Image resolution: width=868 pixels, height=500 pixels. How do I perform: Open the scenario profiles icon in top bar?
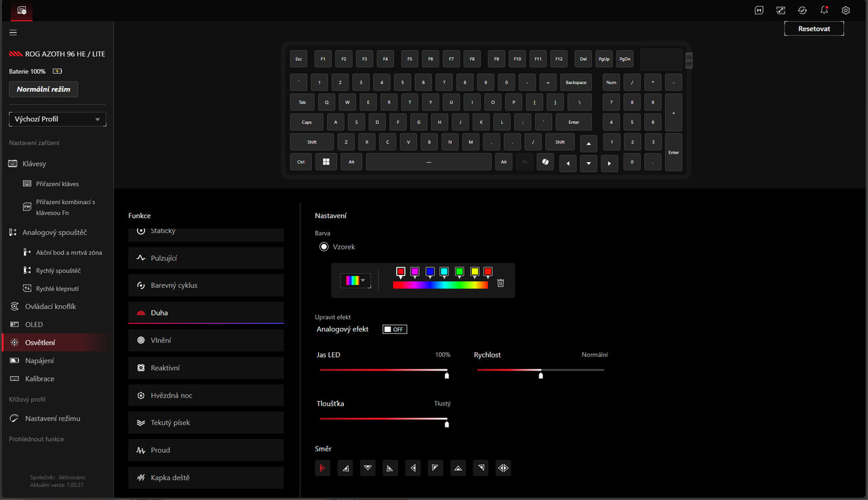(x=781, y=10)
